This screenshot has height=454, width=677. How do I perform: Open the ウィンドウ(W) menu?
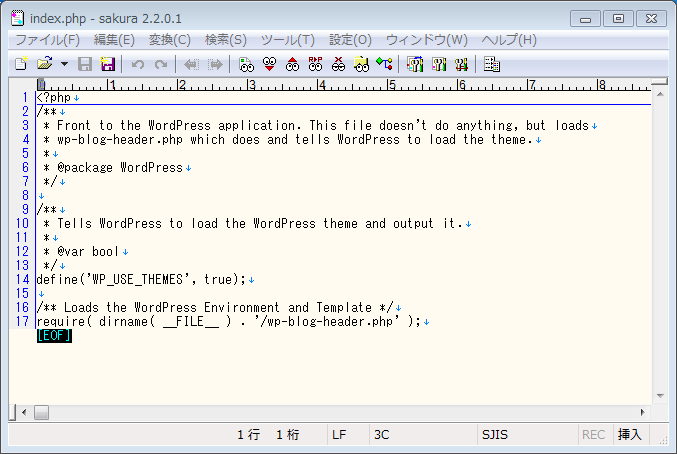click(x=427, y=40)
